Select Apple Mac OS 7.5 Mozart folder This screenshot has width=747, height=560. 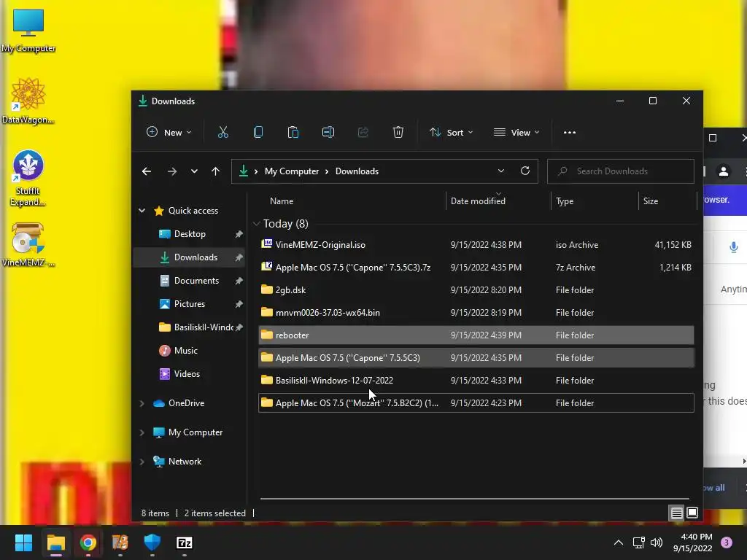tap(476, 402)
